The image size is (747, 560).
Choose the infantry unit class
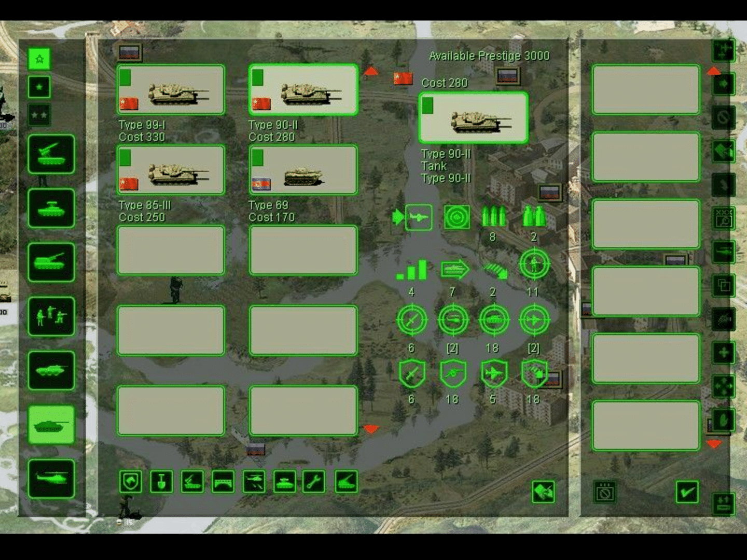point(51,316)
